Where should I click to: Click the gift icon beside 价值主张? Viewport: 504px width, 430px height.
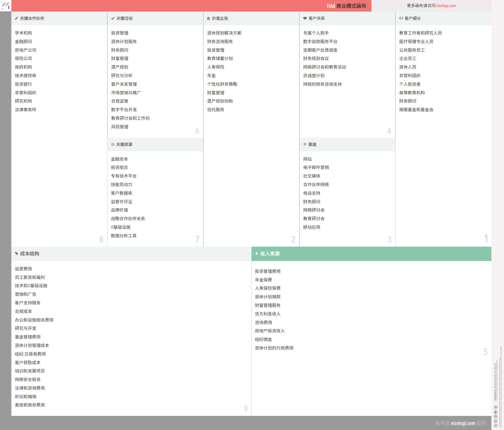click(208, 18)
